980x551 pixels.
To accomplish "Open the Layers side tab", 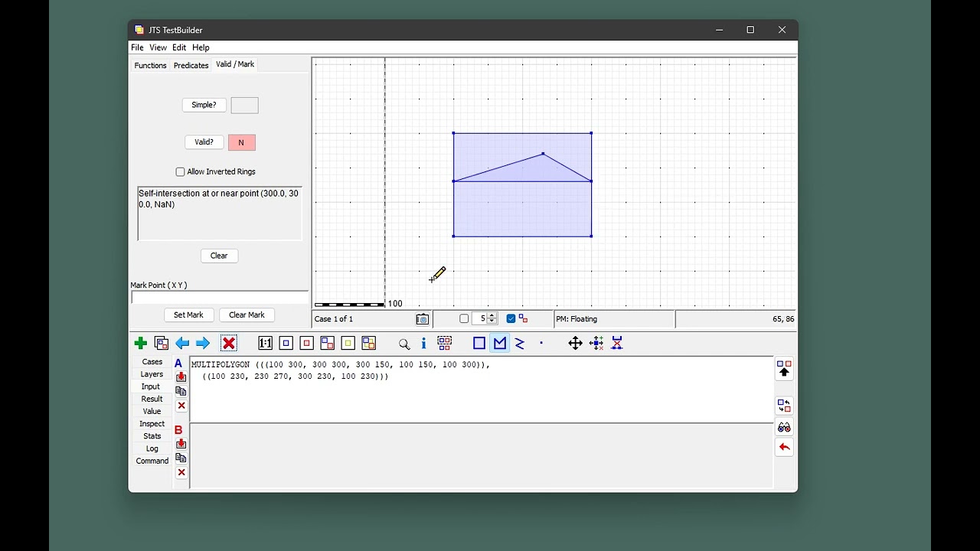I will pos(152,374).
